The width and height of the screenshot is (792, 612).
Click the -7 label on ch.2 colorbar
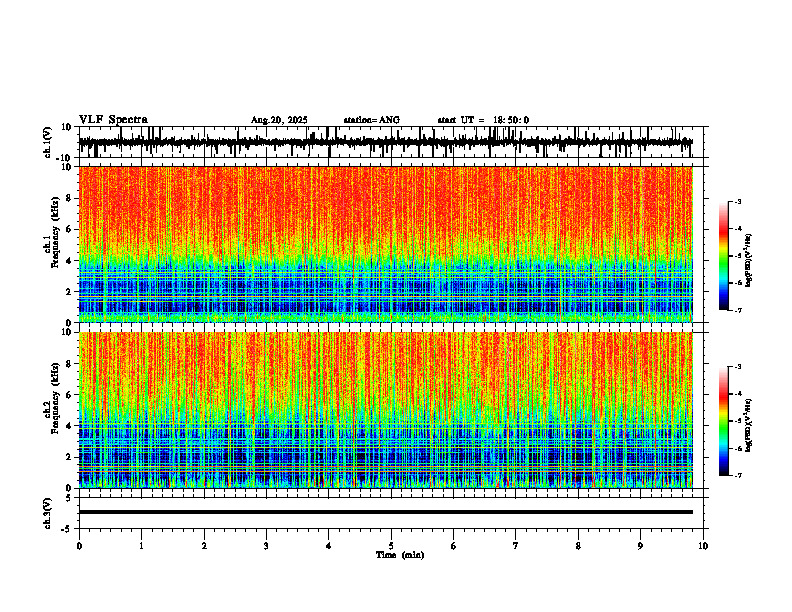(737, 476)
